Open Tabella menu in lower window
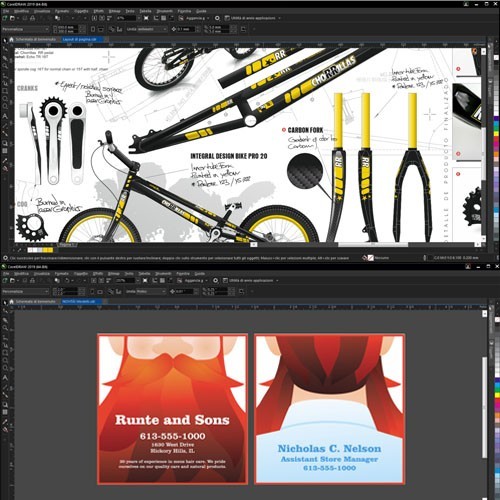The width and height of the screenshot is (500, 500). [144, 273]
